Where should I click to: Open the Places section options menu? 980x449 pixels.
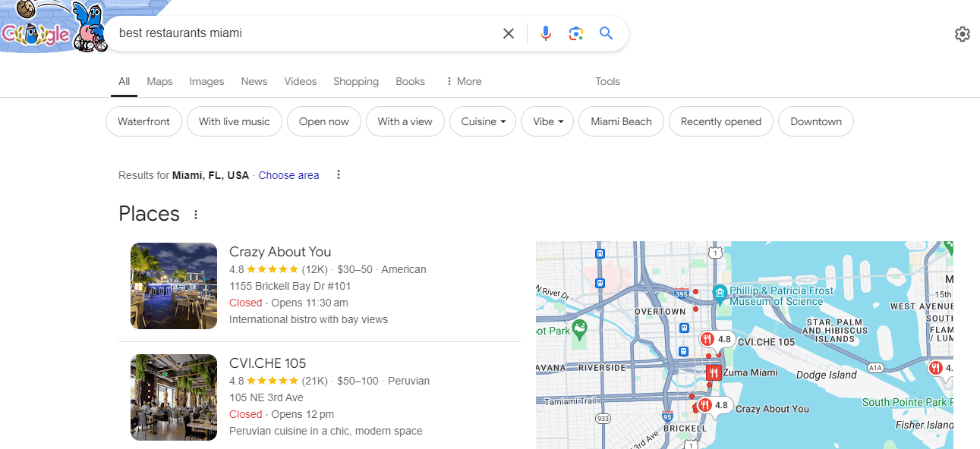pyautogui.click(x=195, y=215)
